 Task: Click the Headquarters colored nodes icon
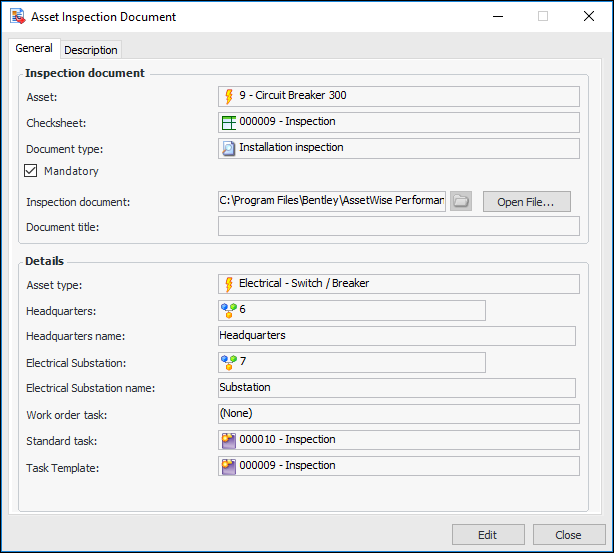pyautogui.click(x=229, y=310)
